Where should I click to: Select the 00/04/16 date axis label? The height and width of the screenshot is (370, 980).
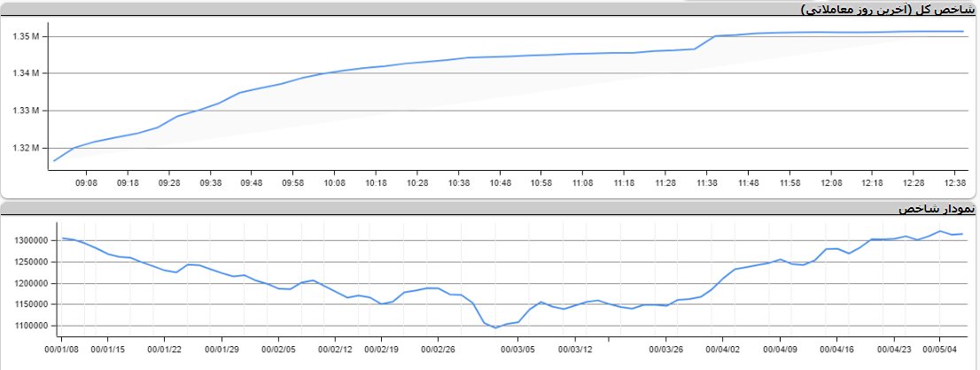coord(836,349)
